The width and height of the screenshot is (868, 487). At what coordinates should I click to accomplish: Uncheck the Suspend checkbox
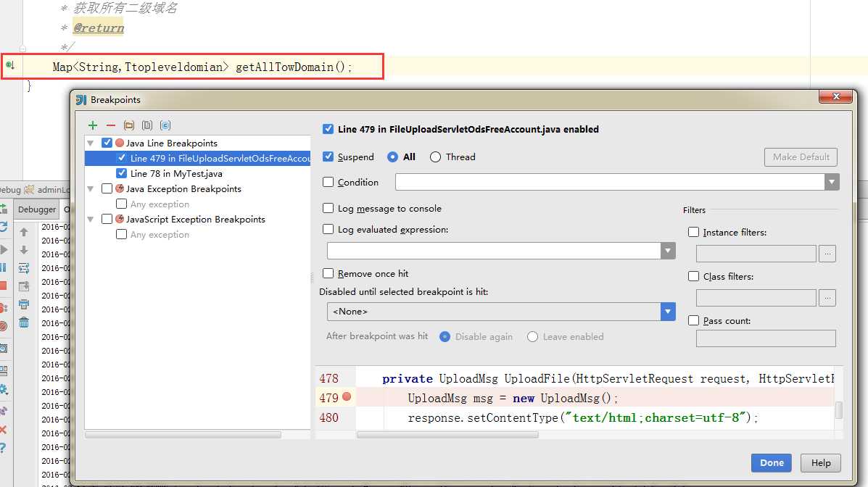coord(328,157)
